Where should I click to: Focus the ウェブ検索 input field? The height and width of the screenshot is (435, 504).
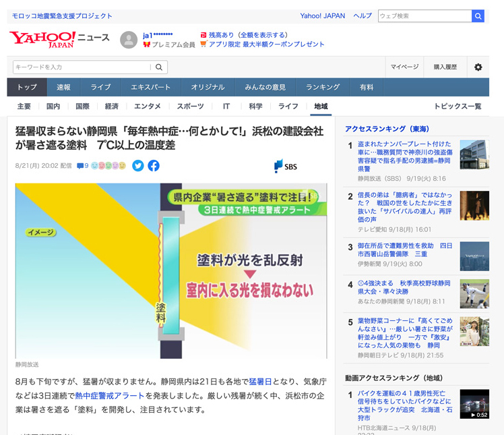click(x=425, y=16)
